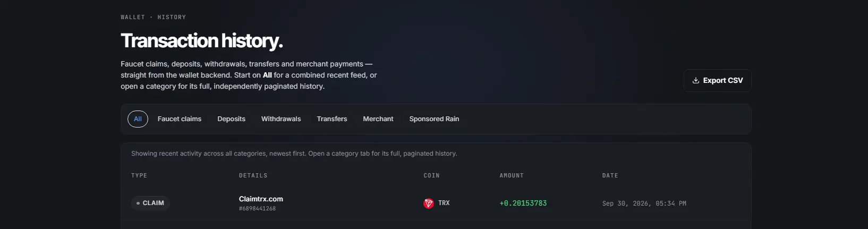Click the TYPE column header

tap(139, 176)
